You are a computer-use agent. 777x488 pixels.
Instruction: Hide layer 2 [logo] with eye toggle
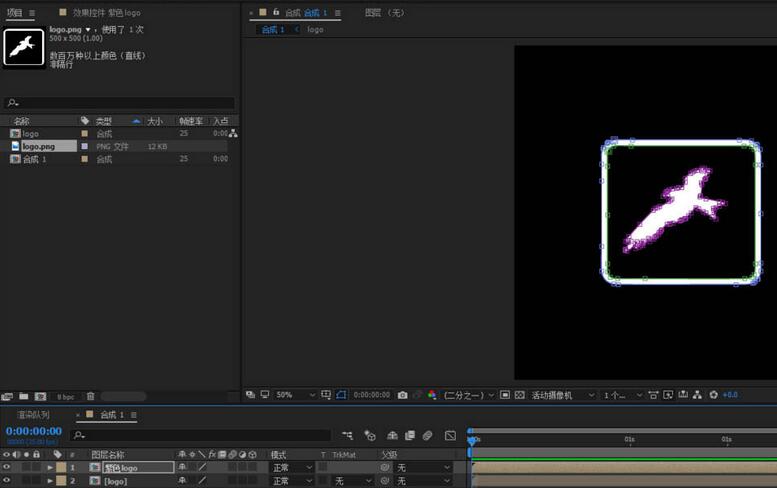pos(7,481)
